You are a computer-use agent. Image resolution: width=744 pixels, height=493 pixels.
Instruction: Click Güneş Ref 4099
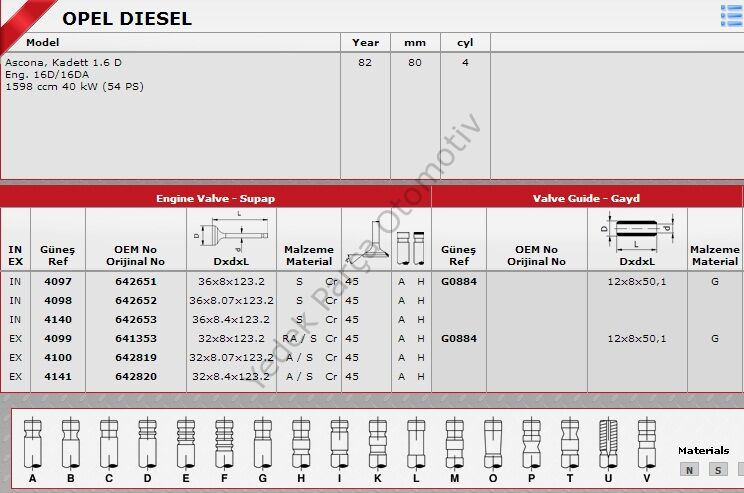pyautogui.click(x=58, y=338)
